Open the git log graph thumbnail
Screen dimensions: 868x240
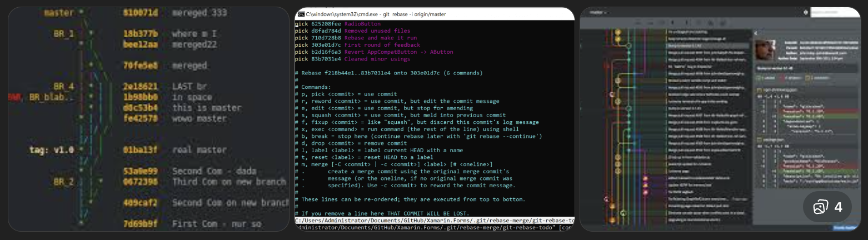coord(148,119)
